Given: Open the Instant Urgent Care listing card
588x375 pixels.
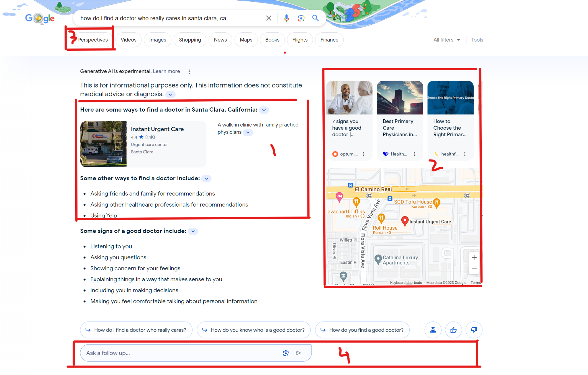Looking at the screenshot, I should click(143, 144).
